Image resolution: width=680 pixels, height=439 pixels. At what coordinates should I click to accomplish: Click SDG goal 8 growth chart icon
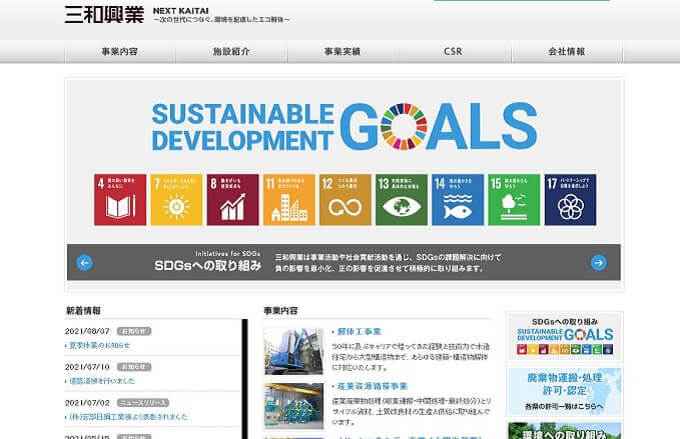click(x=233, y=200)
